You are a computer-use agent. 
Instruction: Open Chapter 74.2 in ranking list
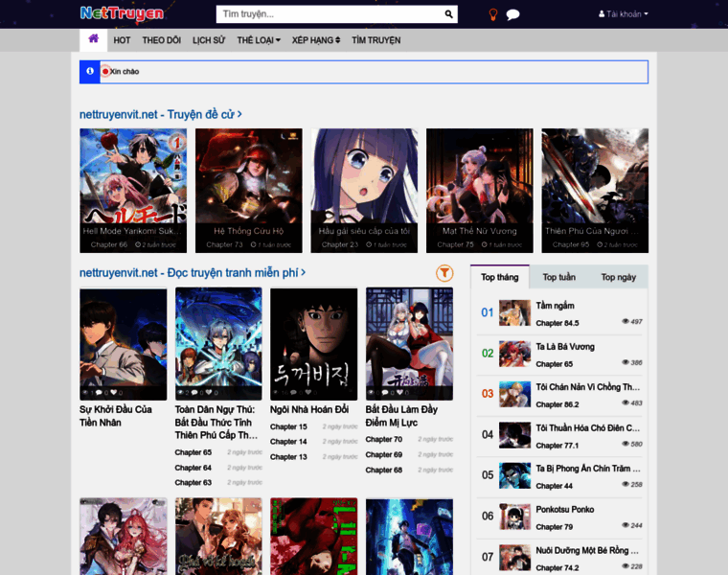(x=557, y=568)
